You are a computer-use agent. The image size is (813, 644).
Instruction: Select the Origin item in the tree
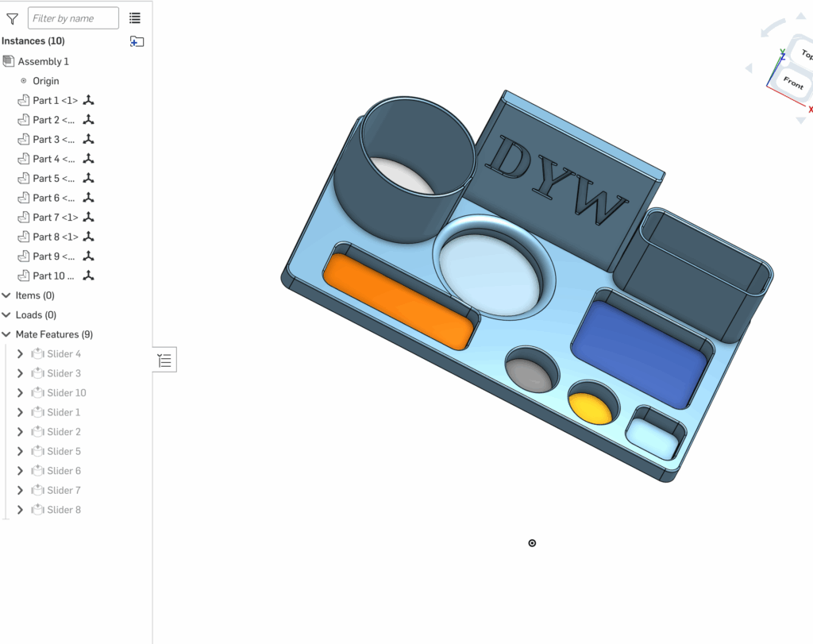(45, 81)
